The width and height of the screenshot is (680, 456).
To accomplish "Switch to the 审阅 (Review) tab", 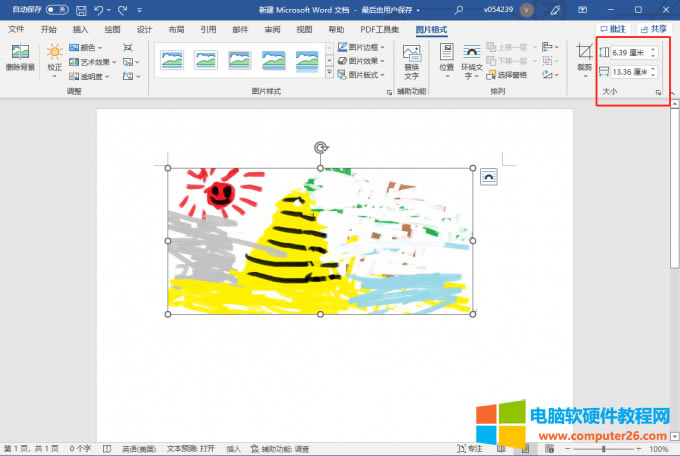I will [x=272, y=29].
